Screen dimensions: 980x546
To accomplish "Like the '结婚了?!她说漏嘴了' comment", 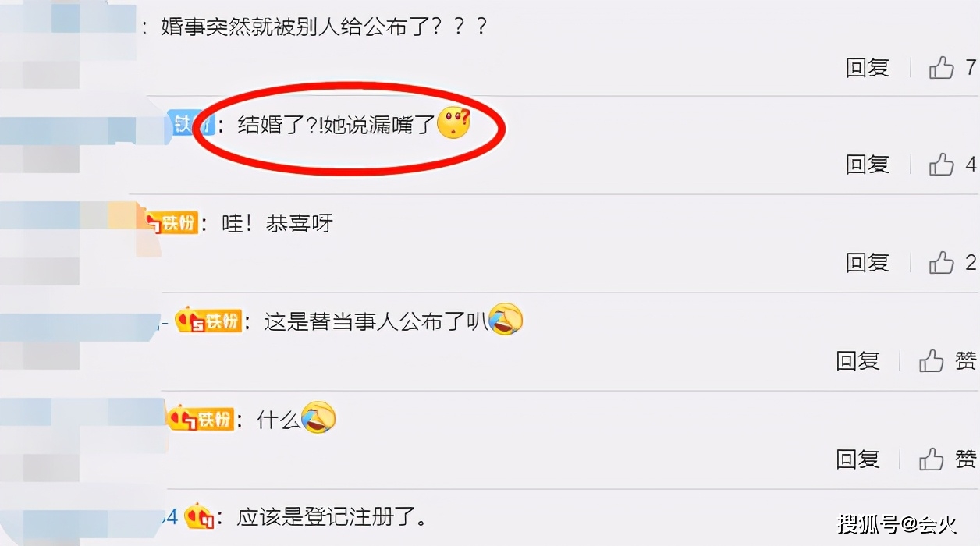I will pyautogui.click(x=942, y=165).
